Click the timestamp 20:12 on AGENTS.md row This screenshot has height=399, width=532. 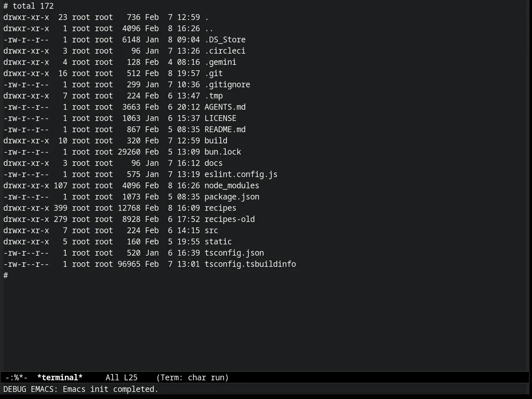tap(188, 107)
